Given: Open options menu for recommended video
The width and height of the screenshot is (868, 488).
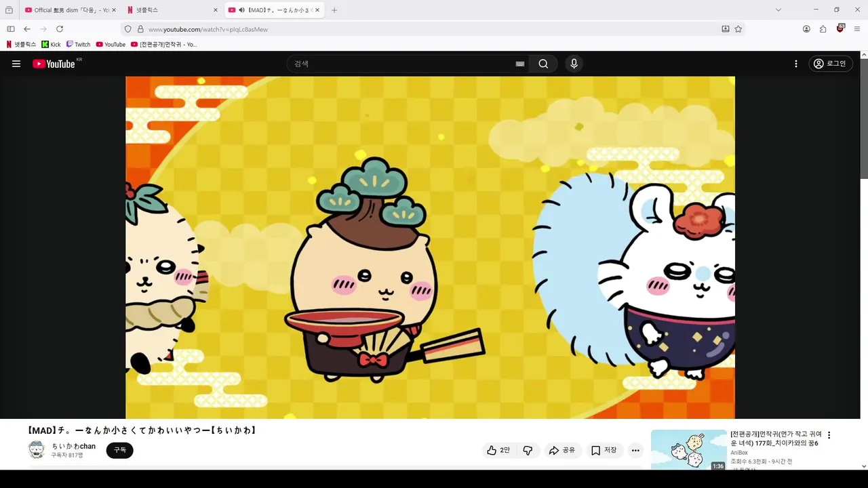Looking at the screenshot, I should (829, 435).
